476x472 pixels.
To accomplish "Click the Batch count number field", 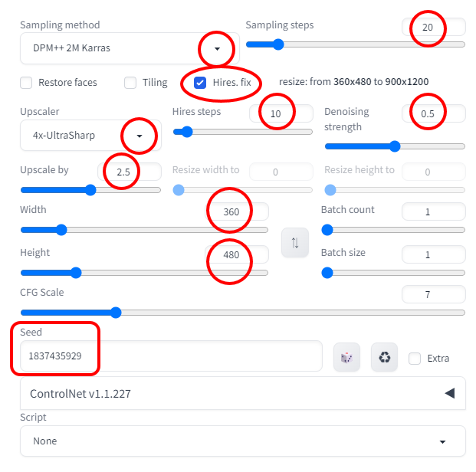I will click(433, 211).
